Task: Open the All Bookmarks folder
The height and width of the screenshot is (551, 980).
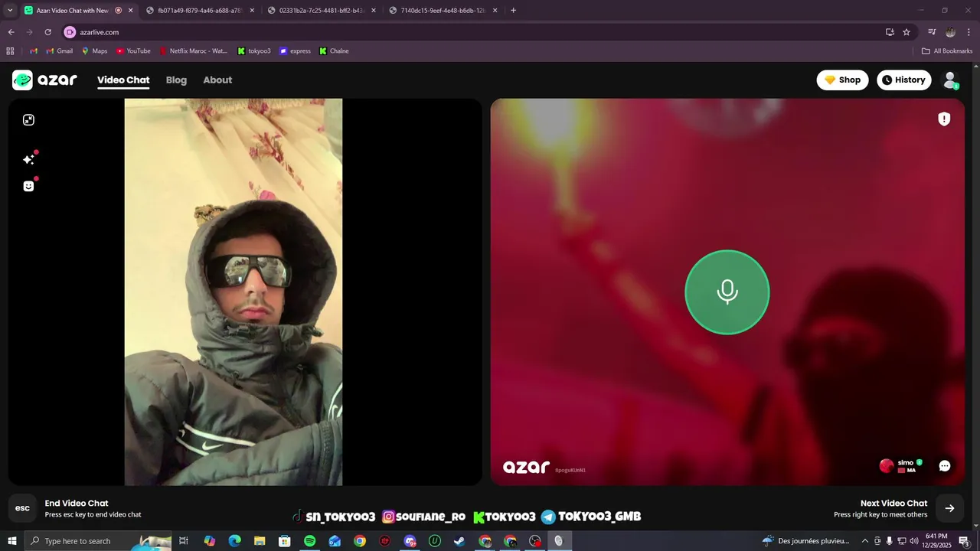Action: (x=947, y=51)
